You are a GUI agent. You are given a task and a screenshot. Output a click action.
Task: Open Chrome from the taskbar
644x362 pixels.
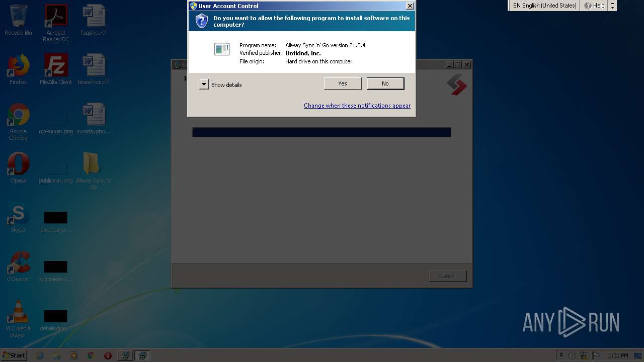(91, 355)
